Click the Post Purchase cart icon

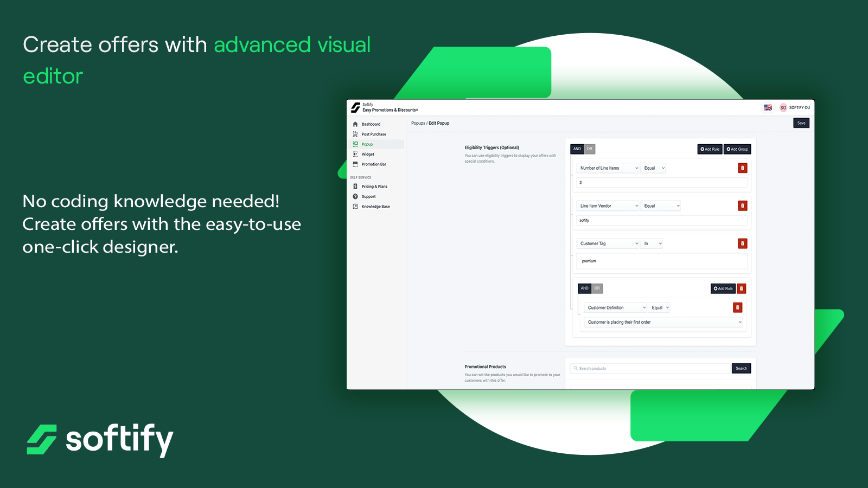pos(355,134)
